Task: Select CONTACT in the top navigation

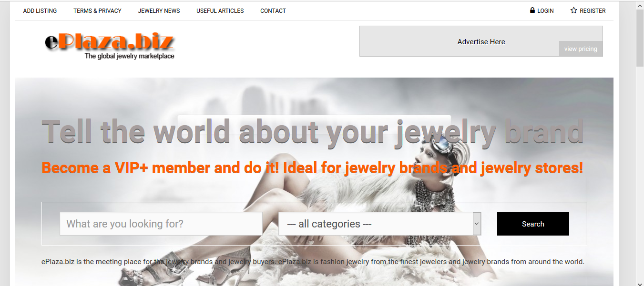Action: [x=273, y=10]
